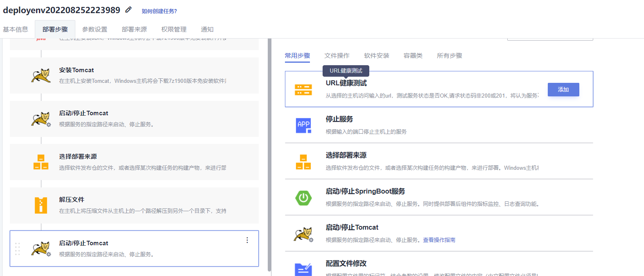
Task: Open the 容器类 category tab
Action: [413, 55]
